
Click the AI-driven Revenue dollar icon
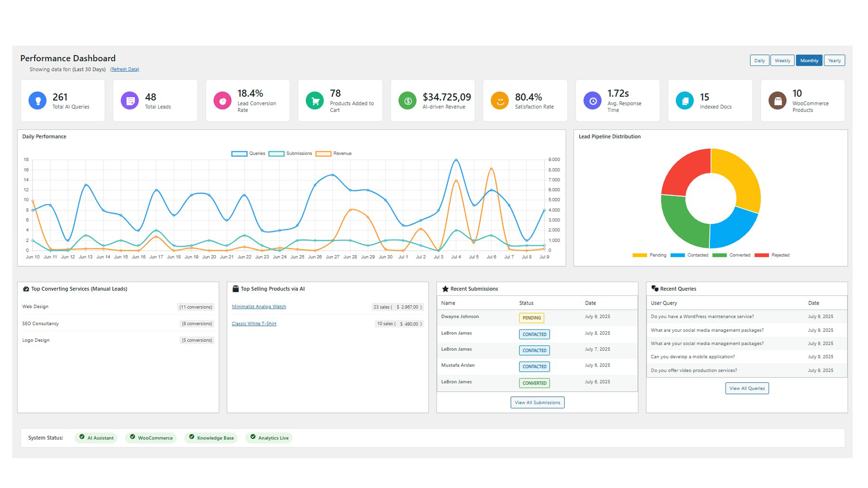pos(407,100)
